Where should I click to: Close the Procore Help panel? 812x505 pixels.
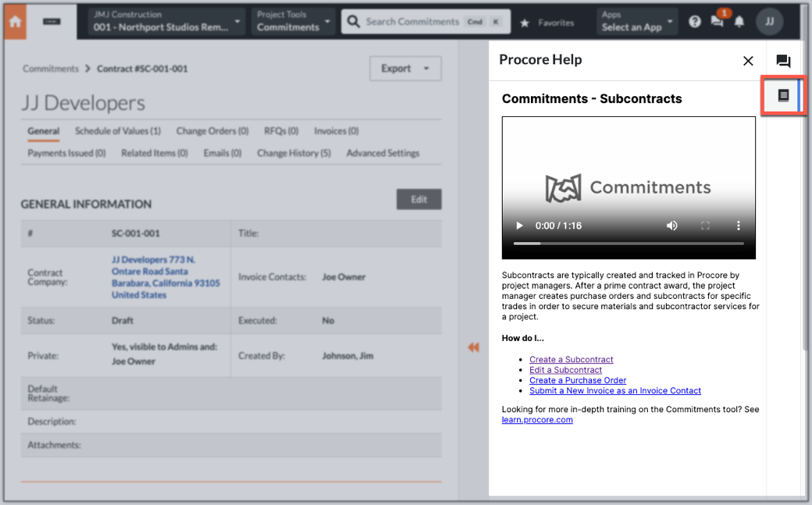[x=748, y=61]
